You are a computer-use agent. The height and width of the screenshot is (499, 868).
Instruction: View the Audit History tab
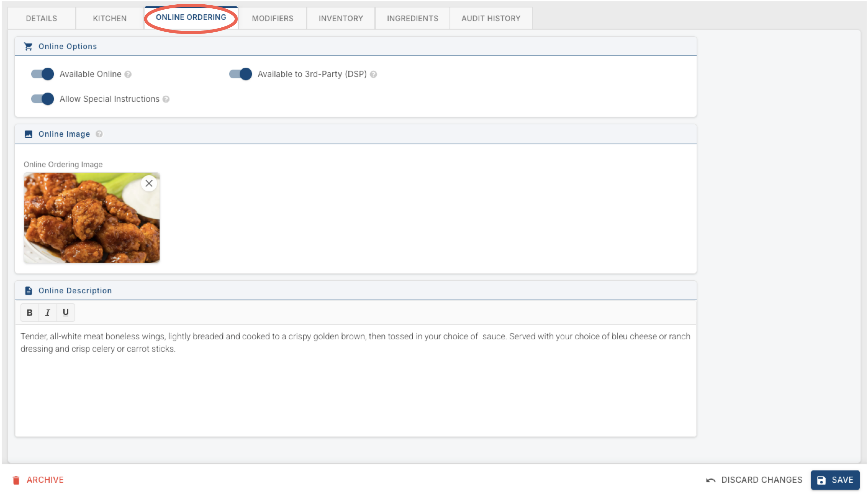(491, 18)
